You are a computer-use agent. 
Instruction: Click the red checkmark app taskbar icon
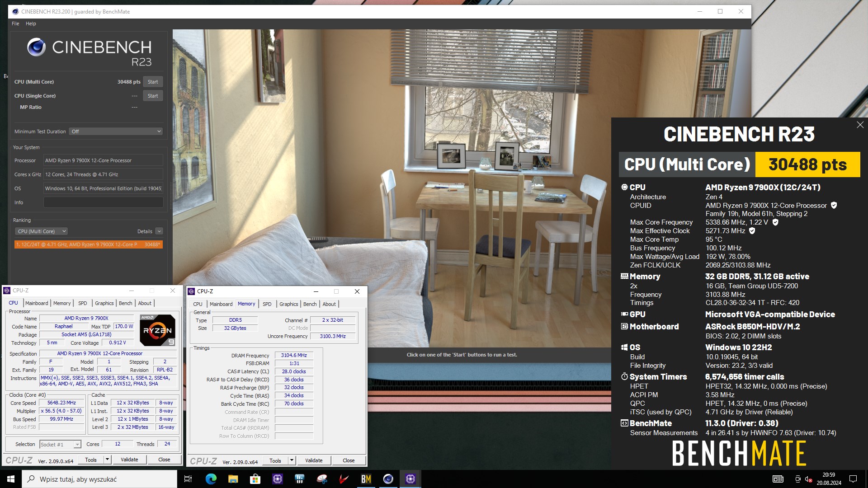pos(344,479)
